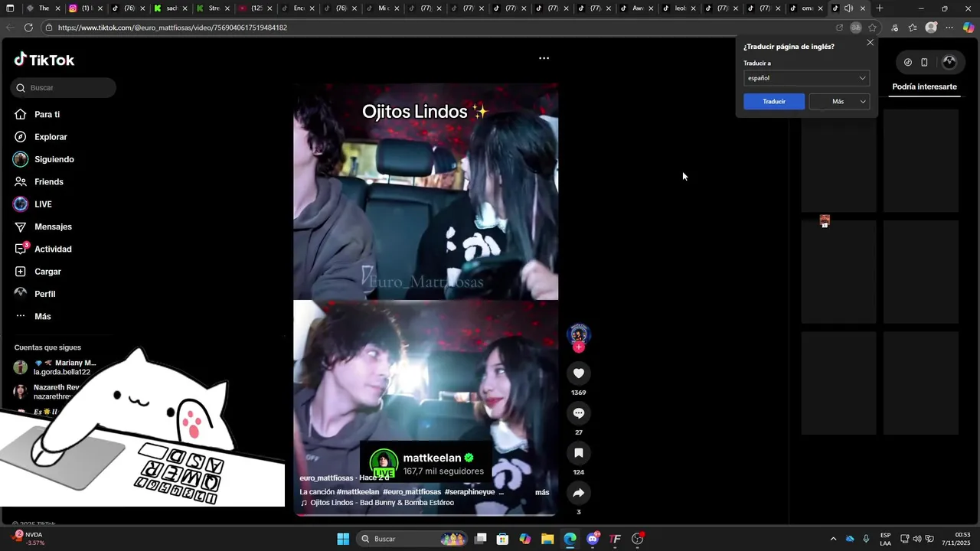Open the Ojitos Lindos music link
Image resolution: width=980 pixels, height=551 pixels.
coord(377,503)
